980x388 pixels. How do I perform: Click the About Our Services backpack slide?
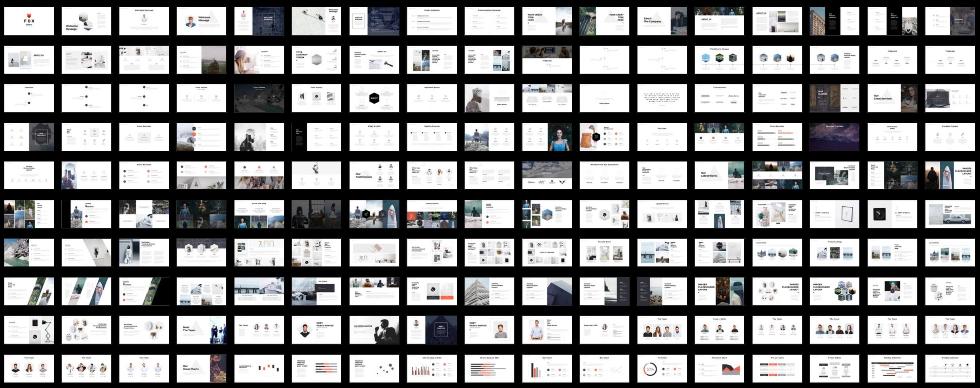point(604,137)
